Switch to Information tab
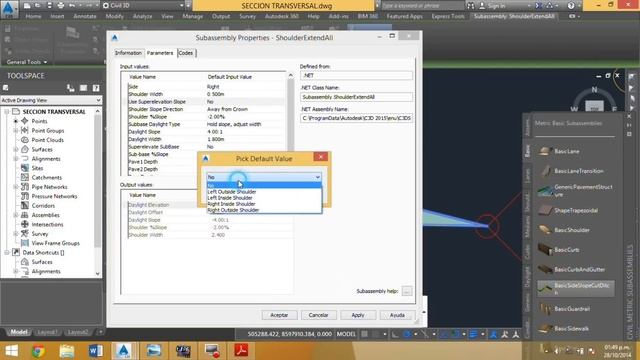 [128, 53]
